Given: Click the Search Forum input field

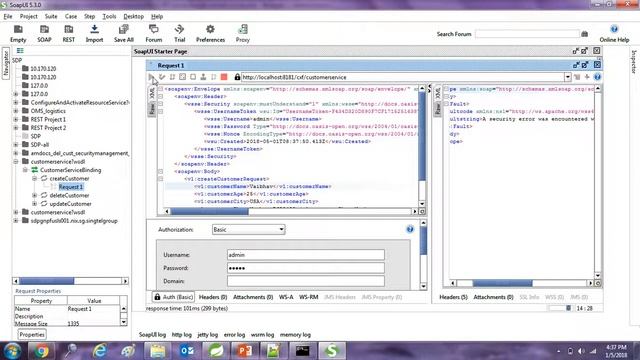Looking at the screenshot, I should [x=527, y=34].
